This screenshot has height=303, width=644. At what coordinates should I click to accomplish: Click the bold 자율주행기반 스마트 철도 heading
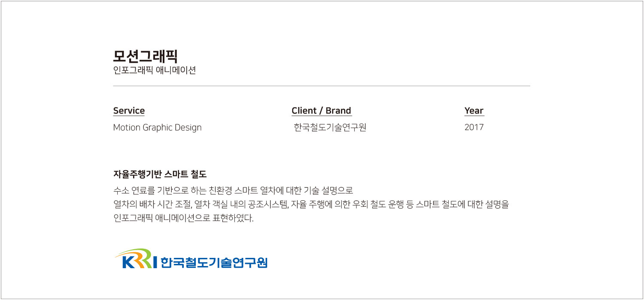coord(160,174)
